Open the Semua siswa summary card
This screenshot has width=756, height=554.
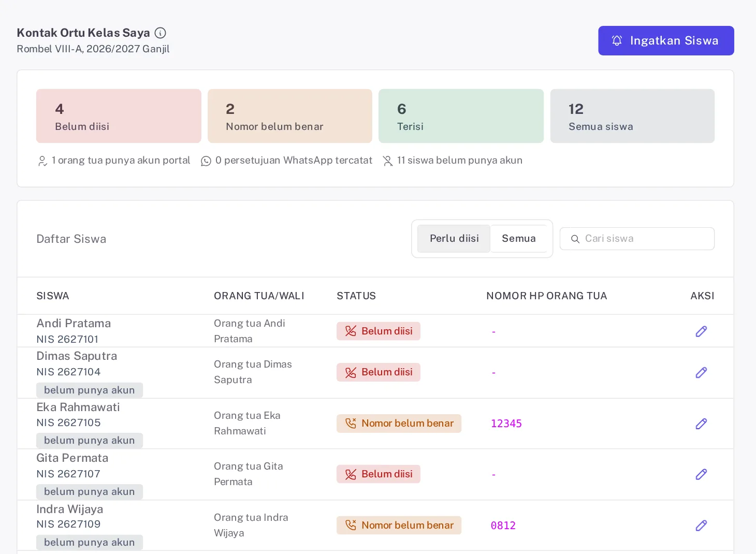(x=632, y=116)
